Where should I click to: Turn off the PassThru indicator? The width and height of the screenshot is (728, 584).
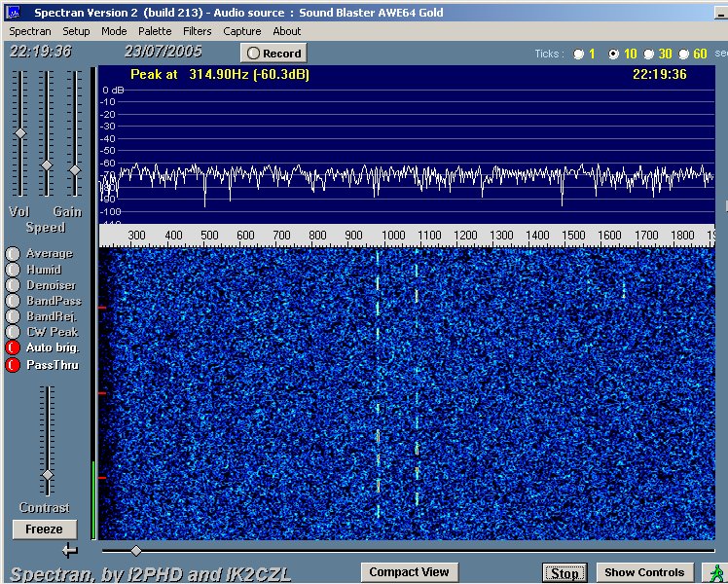(13, 365)
